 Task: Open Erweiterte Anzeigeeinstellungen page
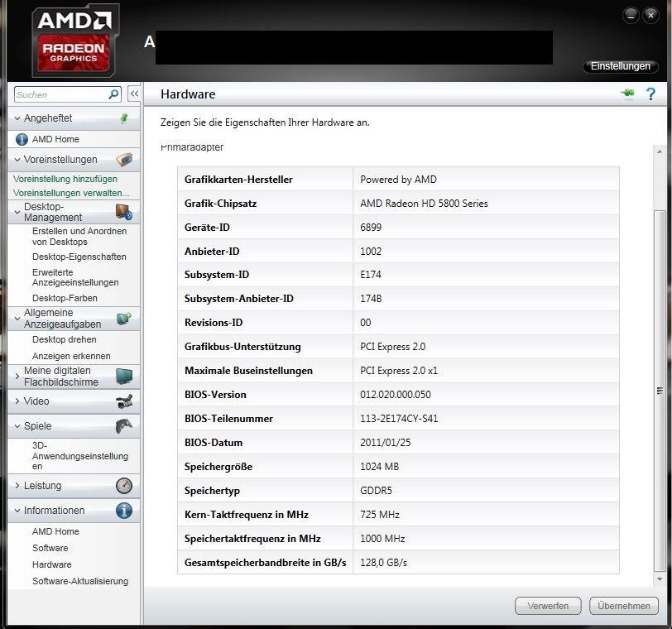click(75, 277)
